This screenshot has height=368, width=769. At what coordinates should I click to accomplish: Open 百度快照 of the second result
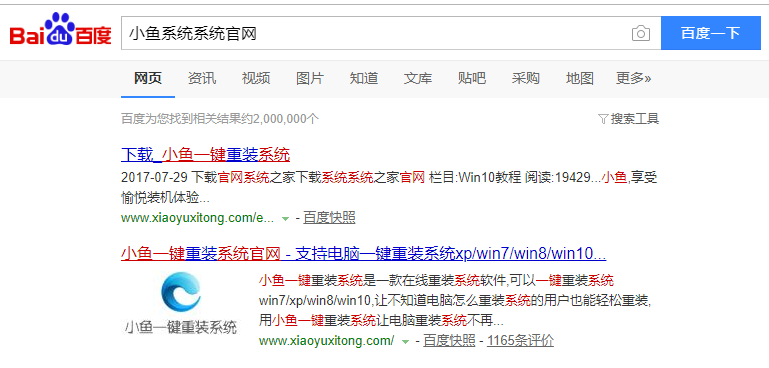coord(449,341)
